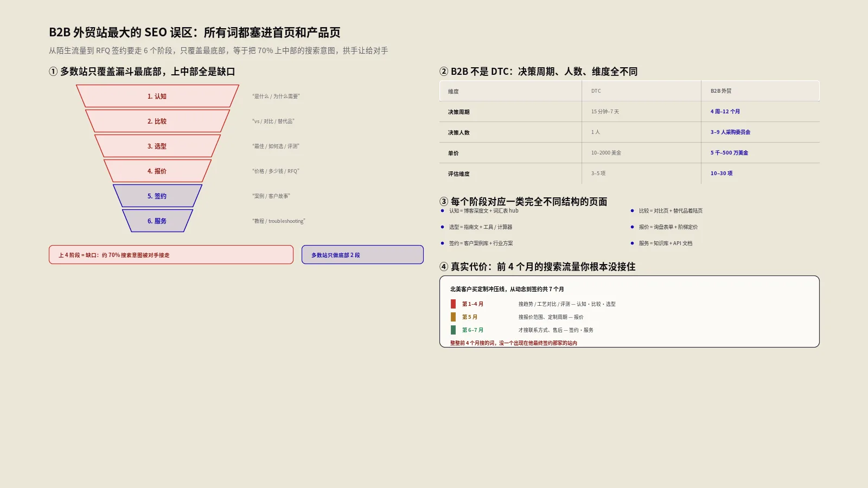This screenshot has width=868, height=488.
Task: Click the red note 整整前 4 个月搜的词
Action: [513, 343]
